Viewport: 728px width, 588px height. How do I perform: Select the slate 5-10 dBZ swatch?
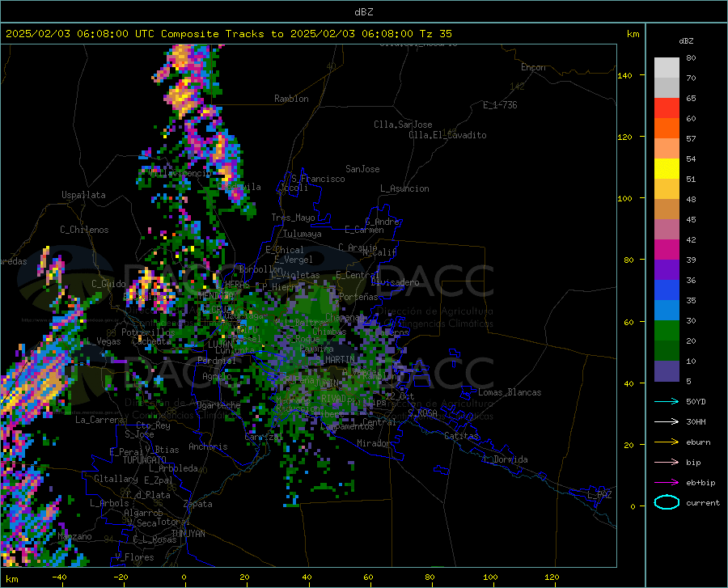click(x=667, y=370)
